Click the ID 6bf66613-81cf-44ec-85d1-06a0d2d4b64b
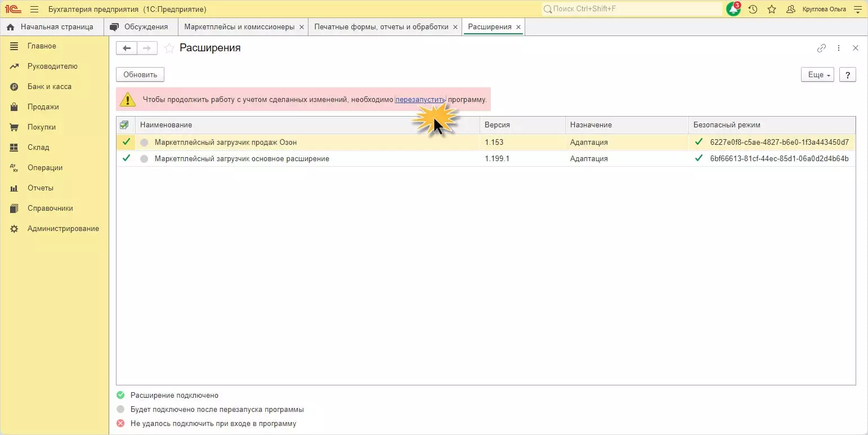The height and width of the screenshot is (435, 868). tap(780, 159)
